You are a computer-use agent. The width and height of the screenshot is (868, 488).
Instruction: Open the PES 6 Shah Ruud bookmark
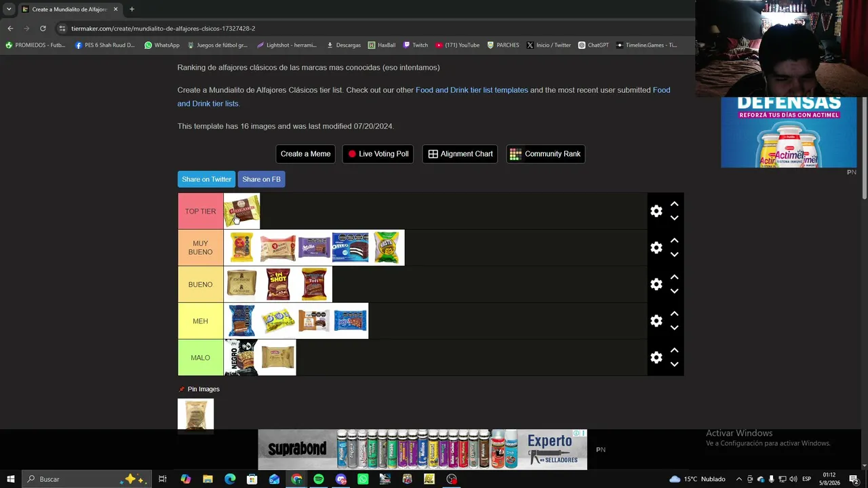point(105,45)
